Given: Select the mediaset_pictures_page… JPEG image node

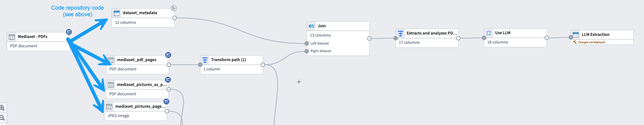Looking at the screenshot, I should (x=135, y=111).
